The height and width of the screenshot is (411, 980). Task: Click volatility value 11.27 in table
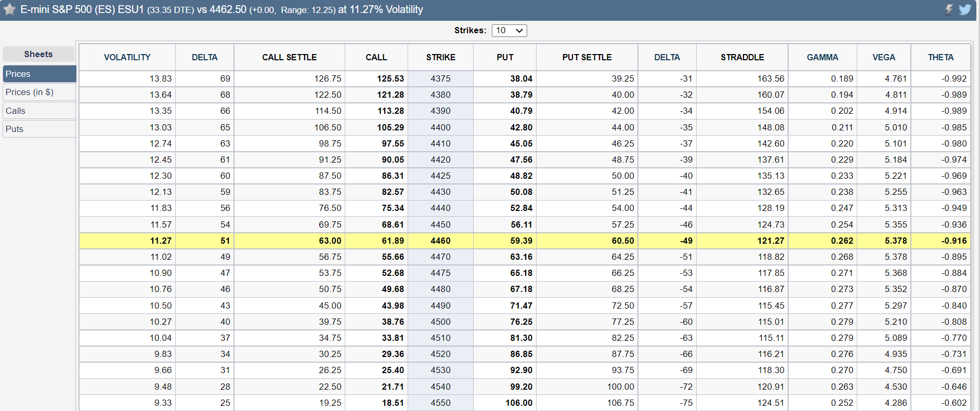[161, 241]
